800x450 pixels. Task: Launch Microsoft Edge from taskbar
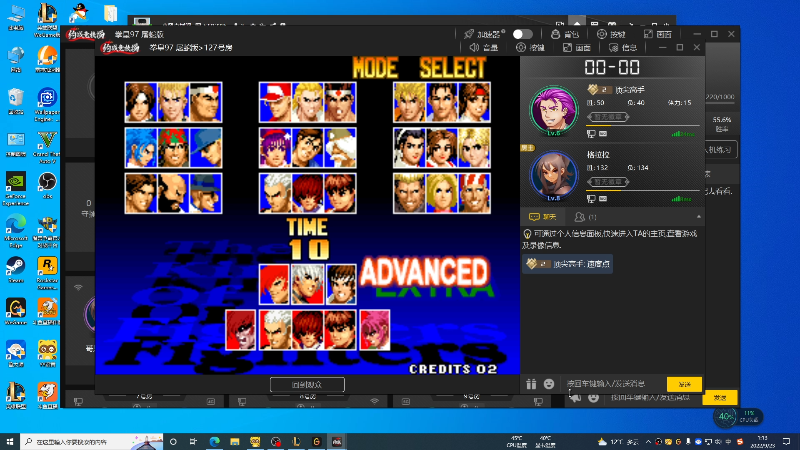click(x=214, y=441)
